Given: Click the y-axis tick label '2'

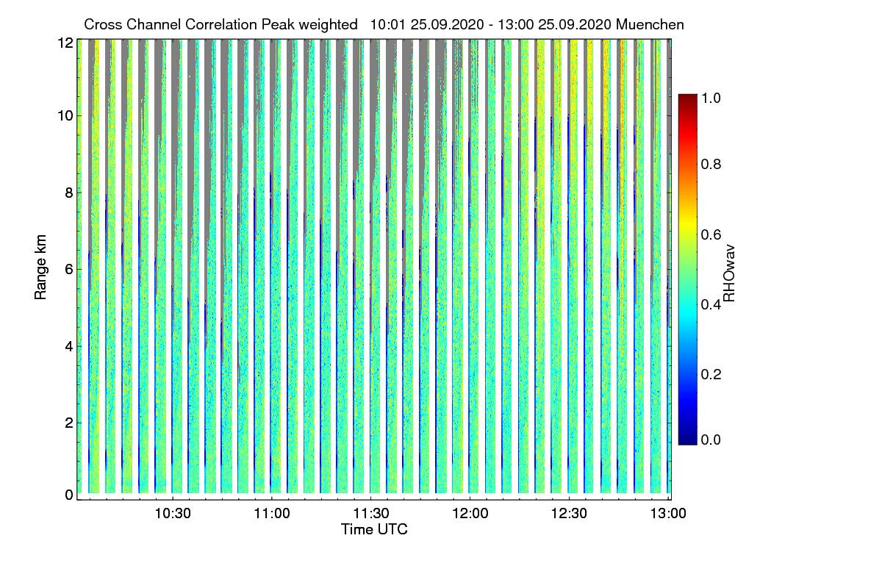Looking at the screenshot, I should pos(69,423).
